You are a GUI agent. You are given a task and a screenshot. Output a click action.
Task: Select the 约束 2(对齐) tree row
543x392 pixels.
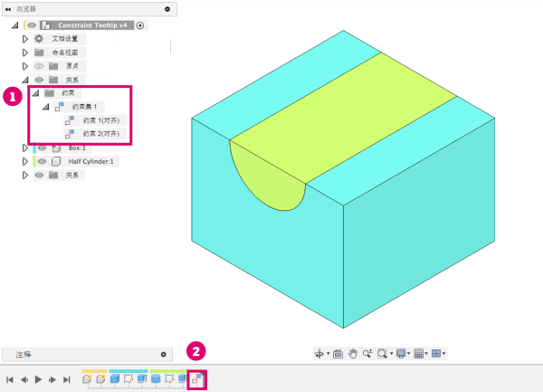coord(95,134)
